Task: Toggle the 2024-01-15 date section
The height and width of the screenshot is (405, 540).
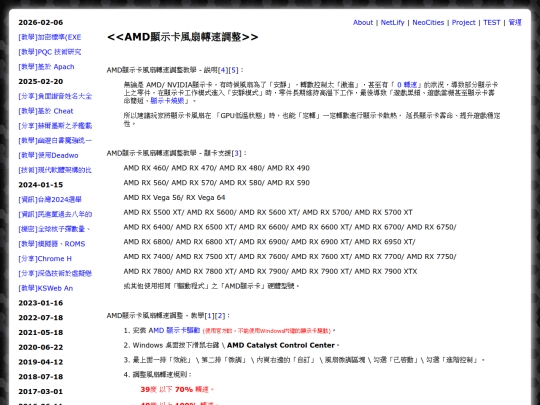Action: pos(41,185)
